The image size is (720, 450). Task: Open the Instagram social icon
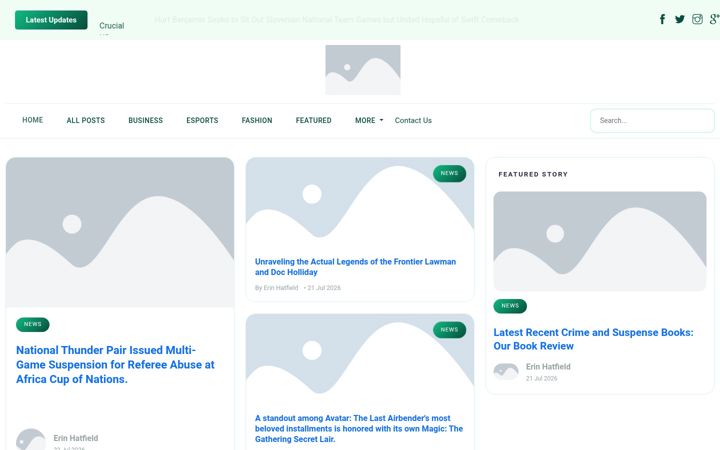[697, 19]
